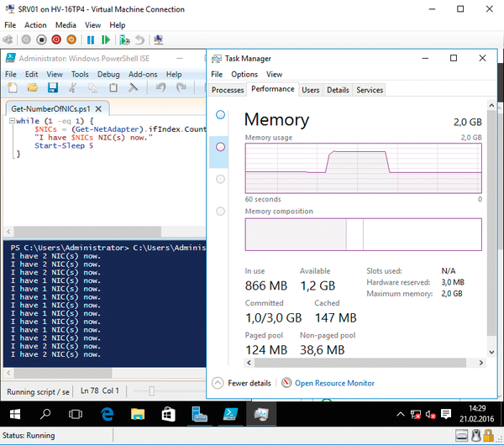The width and height of the screenshot is (504, 445).
Task: Show hidden system tray icons chevron
Action: click(x=401, y=414)
